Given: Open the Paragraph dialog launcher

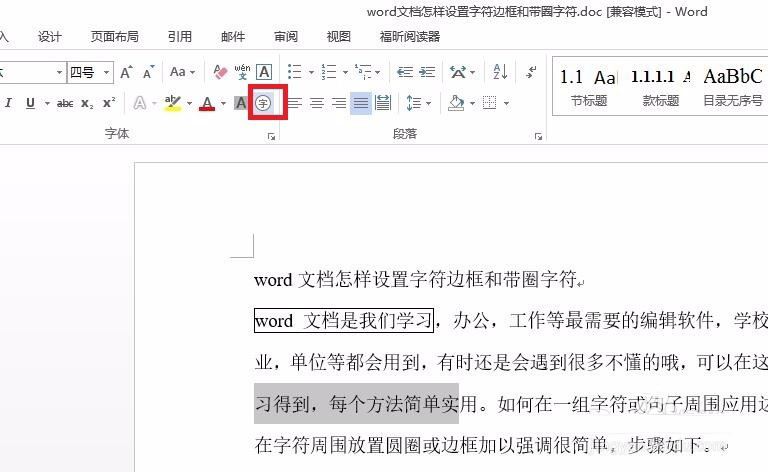Looking at the screenshot, I should click(538, 137).
